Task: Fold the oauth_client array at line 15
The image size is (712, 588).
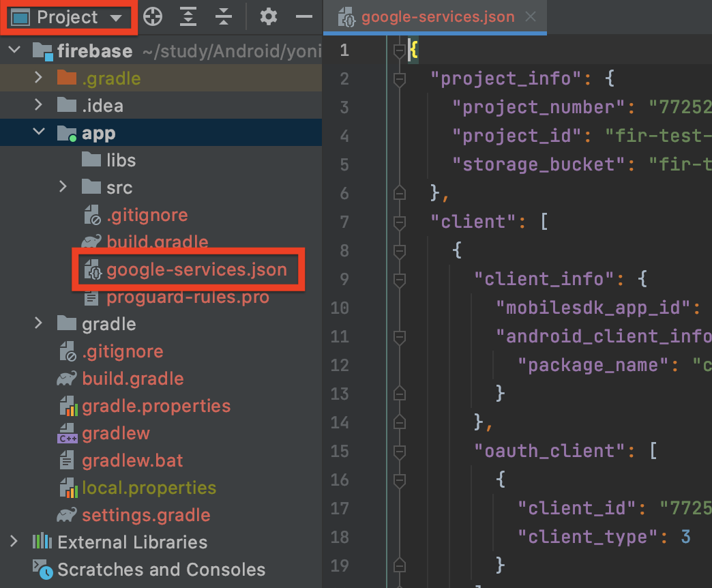Action: (400, 452)
